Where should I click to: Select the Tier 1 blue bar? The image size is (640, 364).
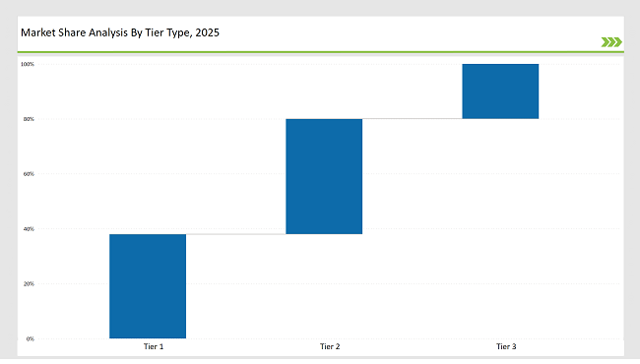pos(148,286)
